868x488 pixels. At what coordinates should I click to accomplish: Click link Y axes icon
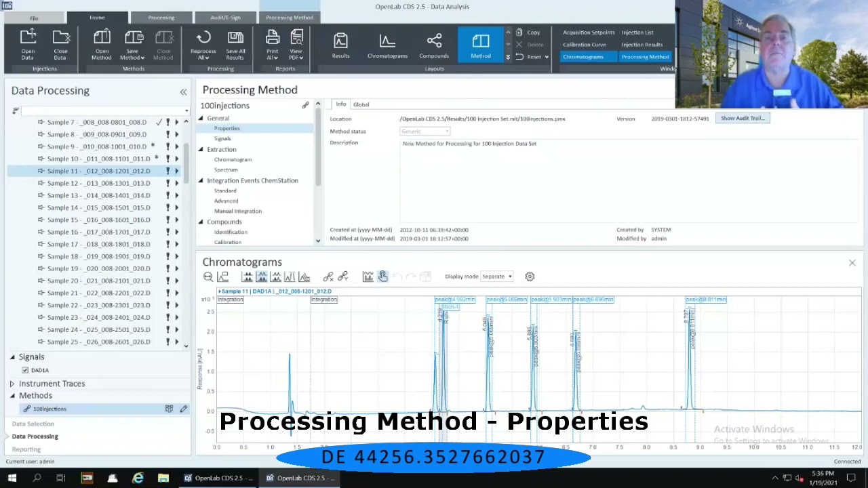tap(343, 277)
